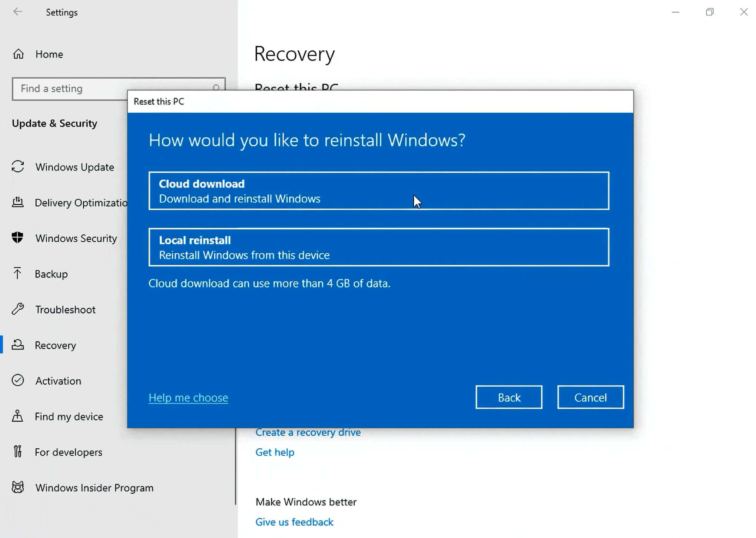The width and height of the screenshot is (756, 538).
Task: Click the Troubleshoot wrench icon
Action: click(18, 309)
